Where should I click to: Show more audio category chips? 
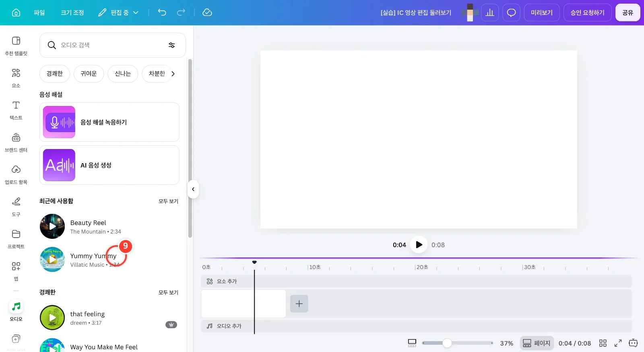173,74
